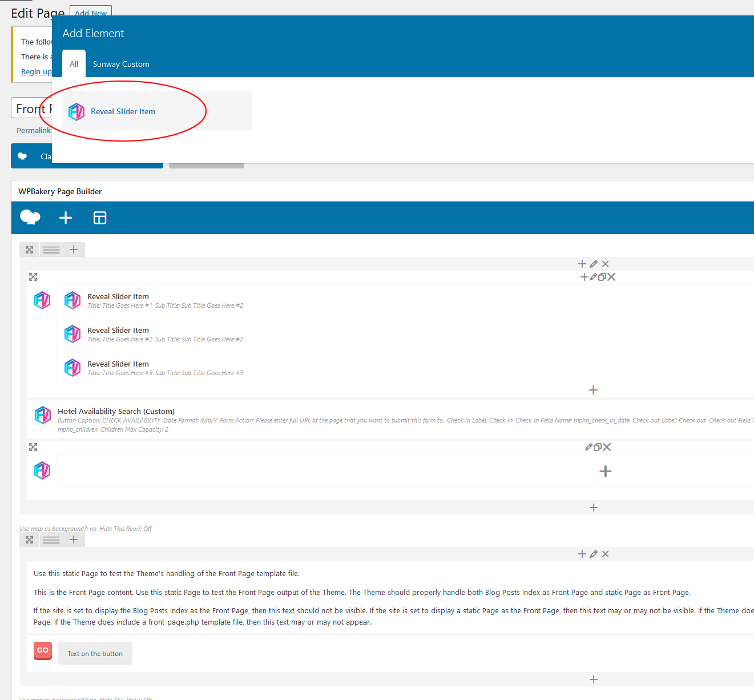Viewport: 754px width, 700px height.
Task: Select the All tab in Add Element
Action: [x=74, y=64]
